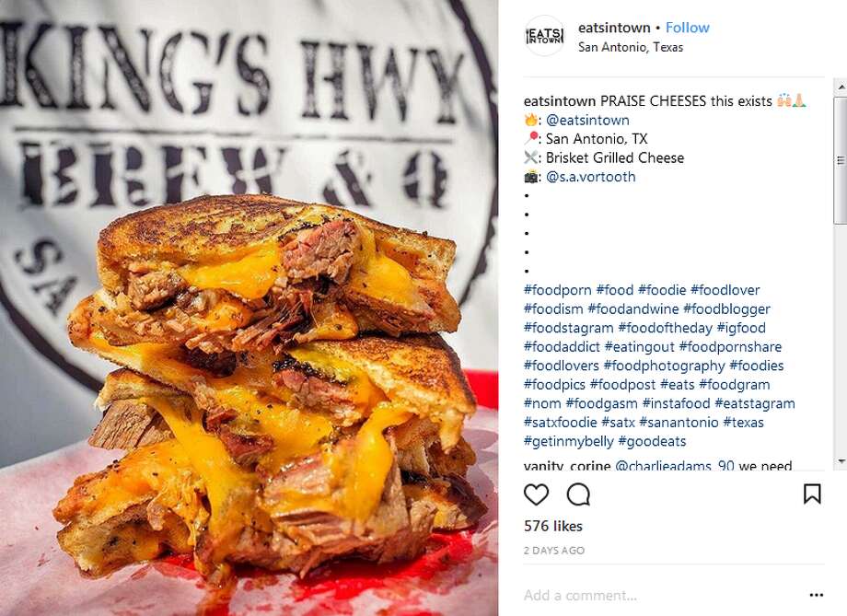Image resolution: width=847 pixels, height=616 pixels.
Task: View the 576 likes list
Action: click(x=553, y=527)
